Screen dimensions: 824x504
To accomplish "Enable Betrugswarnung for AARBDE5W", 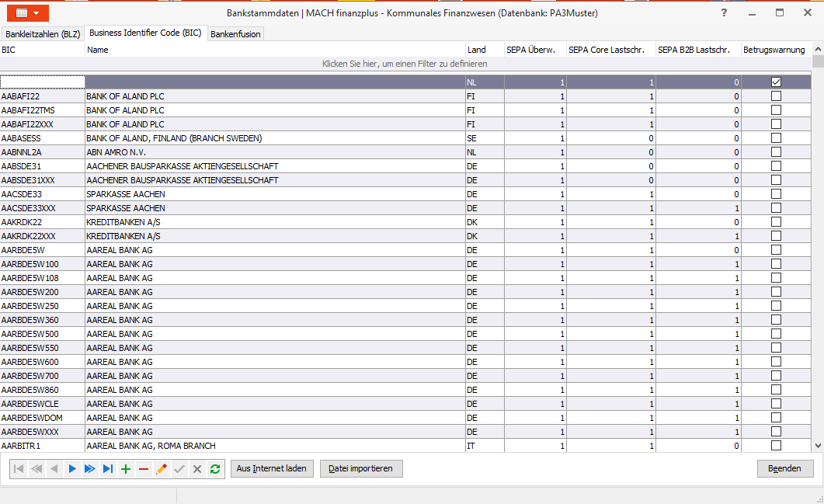I will pyautogui.click(x=776, y=249).
